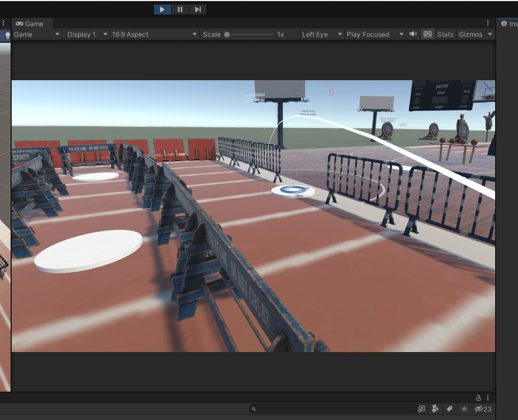This screenshot has height=420, width=518.
Task: Stop play mode with the Play button
Action: pyautogui.click(x=162, y=9)
